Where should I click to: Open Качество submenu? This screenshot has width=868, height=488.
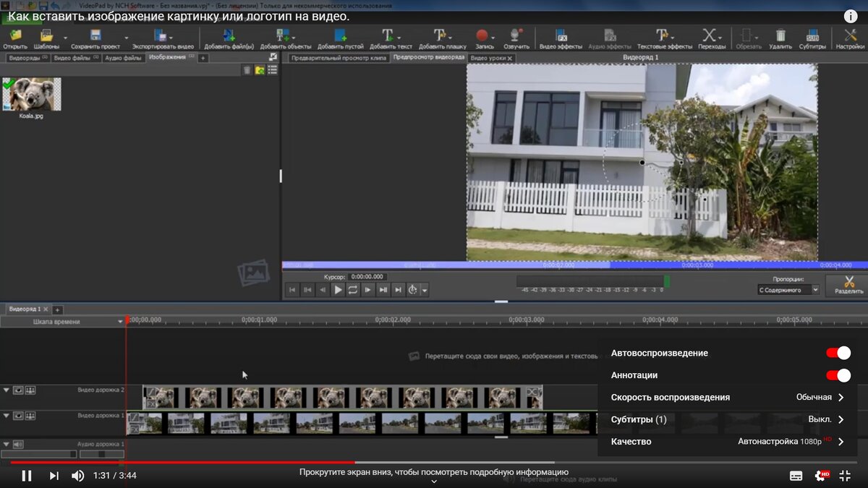728,442
